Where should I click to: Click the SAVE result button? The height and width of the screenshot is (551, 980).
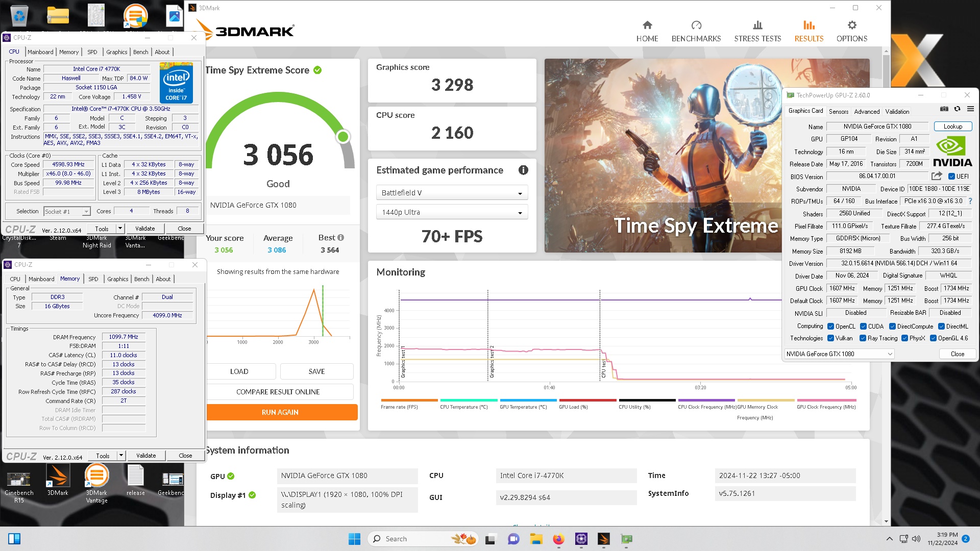[316, 371]
